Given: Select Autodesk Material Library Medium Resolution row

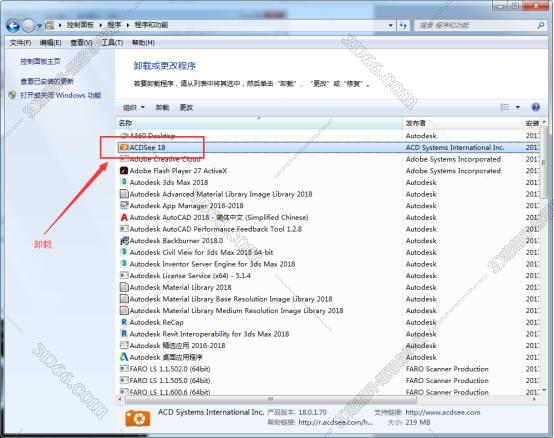Looking at the screenshot, I should [329, 310].
